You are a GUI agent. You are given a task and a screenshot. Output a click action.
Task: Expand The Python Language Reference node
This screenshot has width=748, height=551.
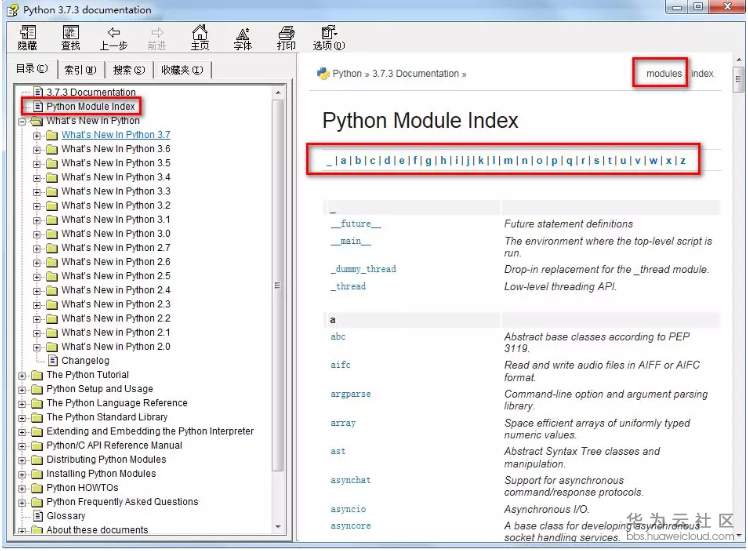point(22,404)
